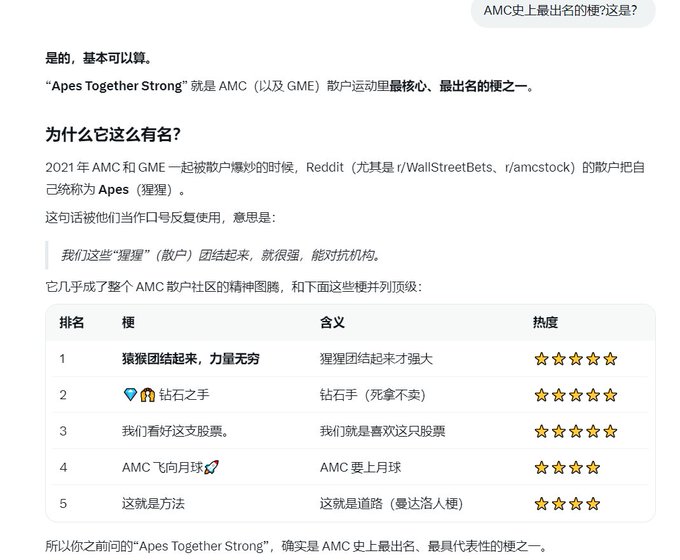The image size is (680, 560).
Task: Click the table header "热度"
Action: 545,322
